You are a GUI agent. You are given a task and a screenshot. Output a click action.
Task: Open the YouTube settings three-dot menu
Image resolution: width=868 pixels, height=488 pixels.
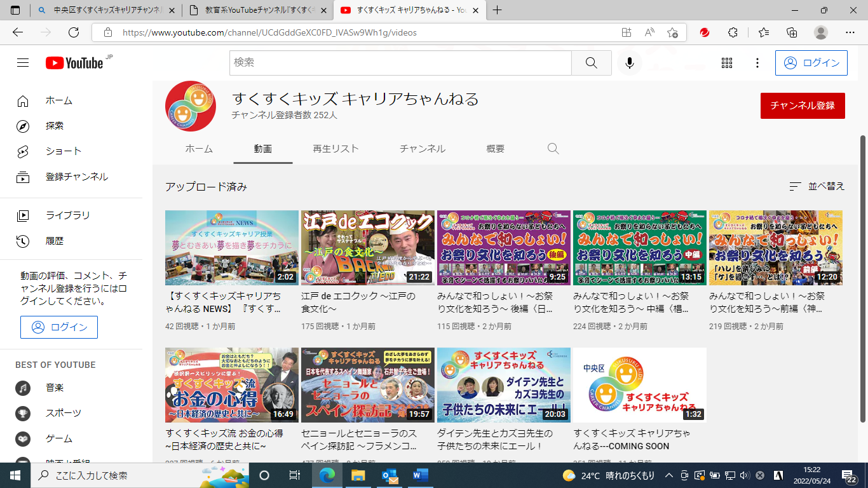757,63
